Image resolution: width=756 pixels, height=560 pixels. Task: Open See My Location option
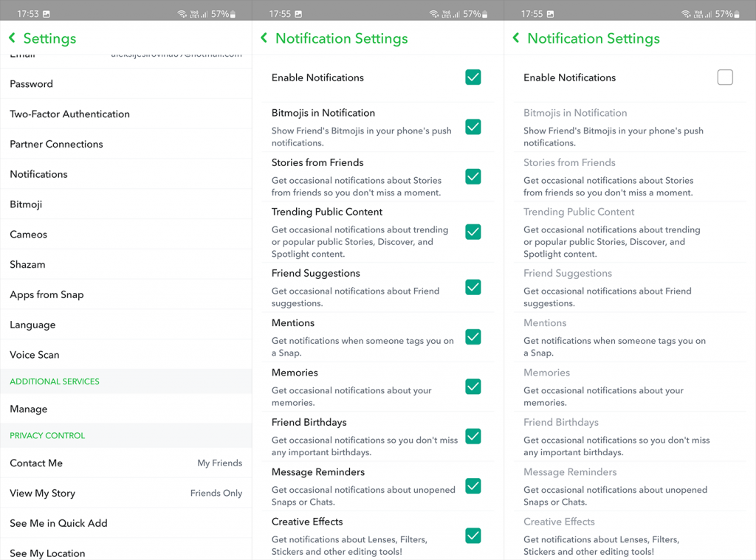tap(126, 550)
